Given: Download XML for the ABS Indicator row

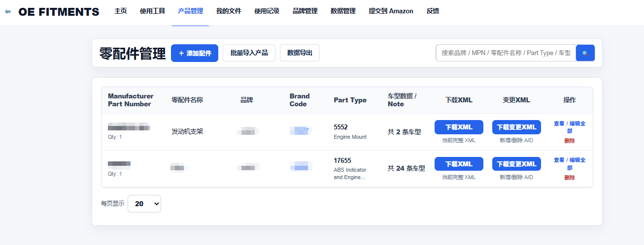Looking at the screenshot, I should [x=459, y=164].
